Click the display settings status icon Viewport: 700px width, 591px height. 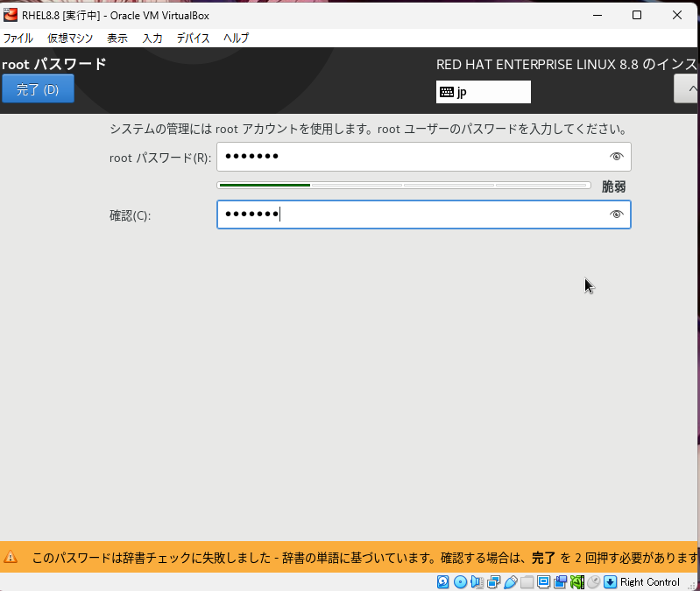point(544,581)
